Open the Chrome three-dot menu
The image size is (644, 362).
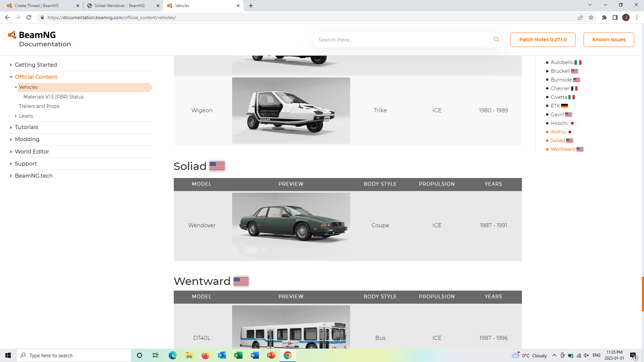637,17
